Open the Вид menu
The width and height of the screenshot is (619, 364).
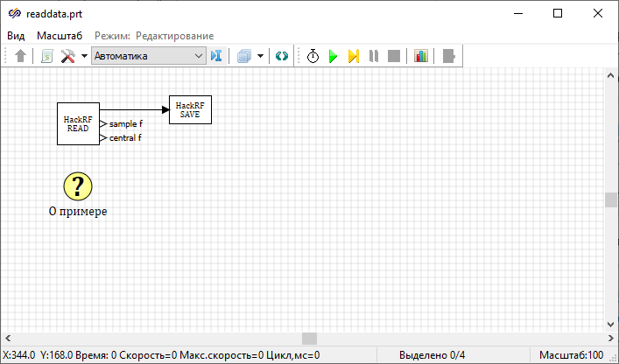16,36
